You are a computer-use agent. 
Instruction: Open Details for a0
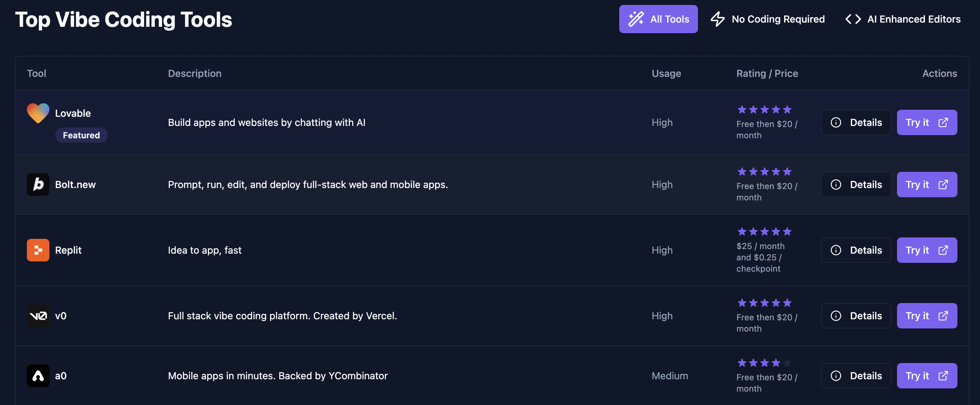pyautogui.click(x=856, y=375)
